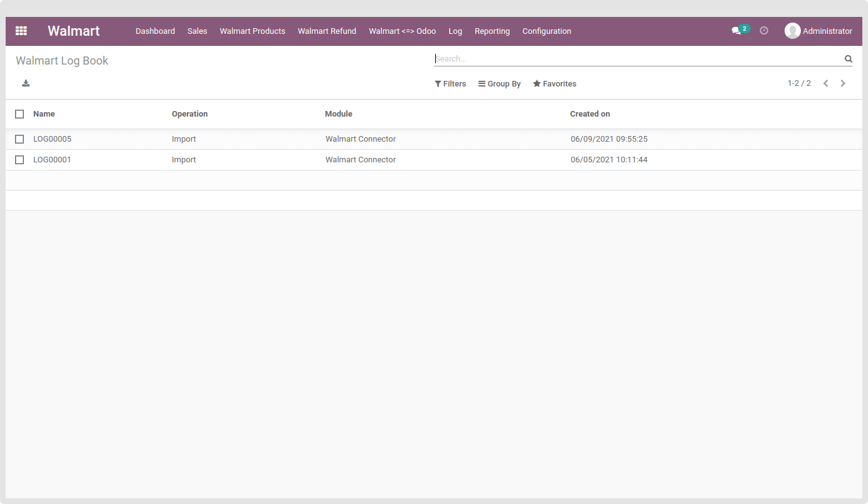Open the Walmart Products menu
The width and height of the screenshot is (868, 504).
pos(252,31)
